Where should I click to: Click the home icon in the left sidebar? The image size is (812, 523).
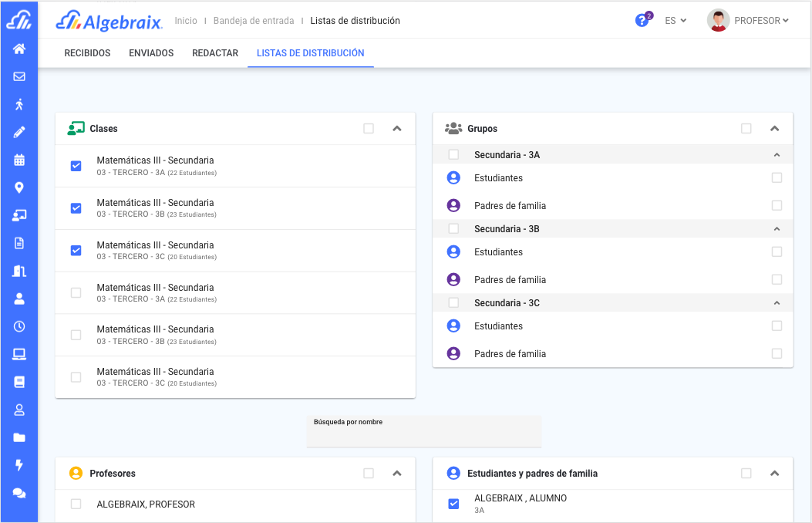[19, 49]
